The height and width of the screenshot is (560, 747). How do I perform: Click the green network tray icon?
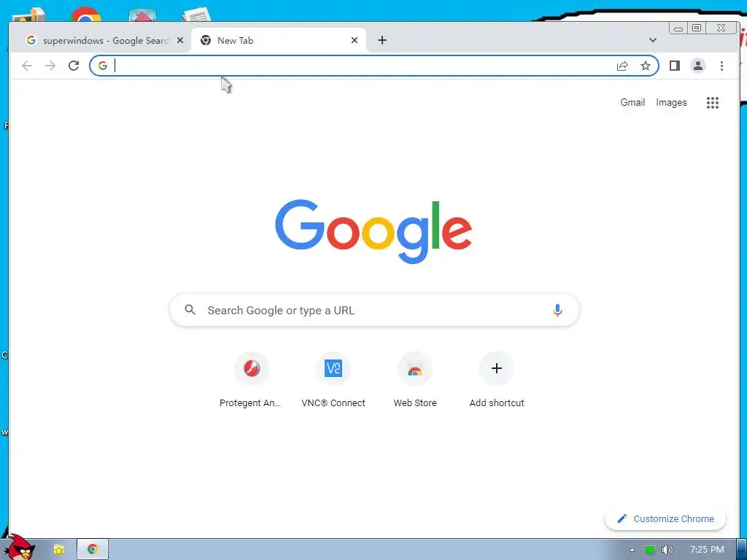(650, 550)
